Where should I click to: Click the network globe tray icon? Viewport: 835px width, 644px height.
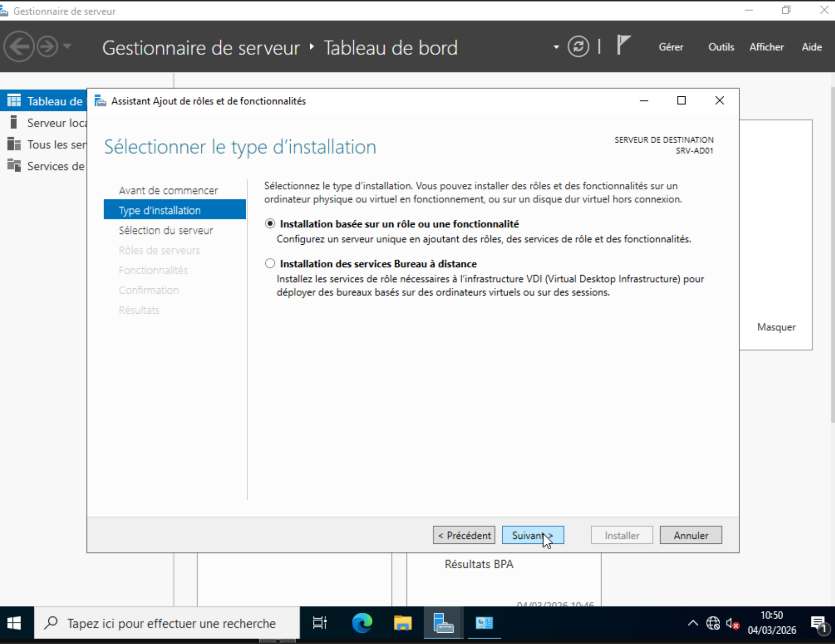tap(713, 623)
